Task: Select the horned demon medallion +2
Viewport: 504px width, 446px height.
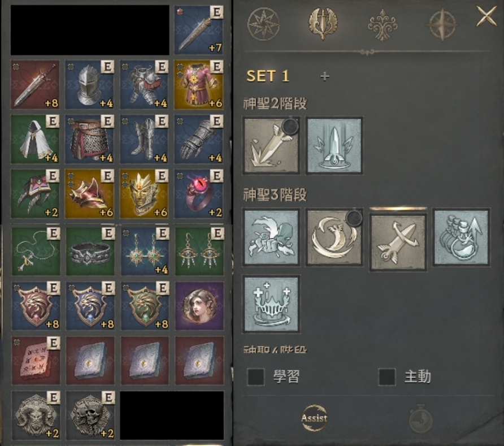Action: point(36,415)
